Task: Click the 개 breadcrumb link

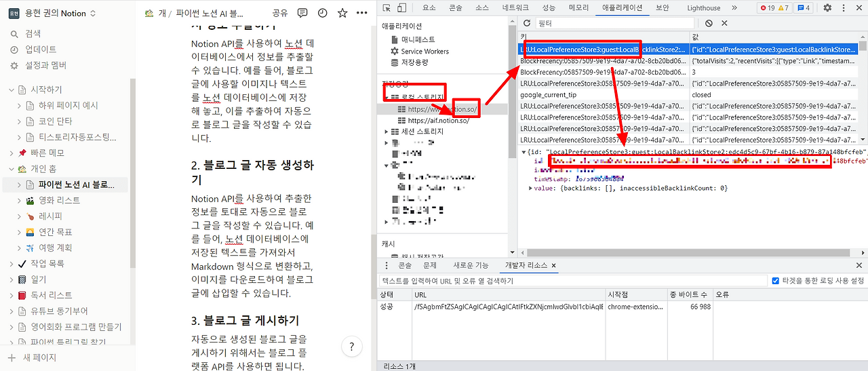Action: click(162, 13)
